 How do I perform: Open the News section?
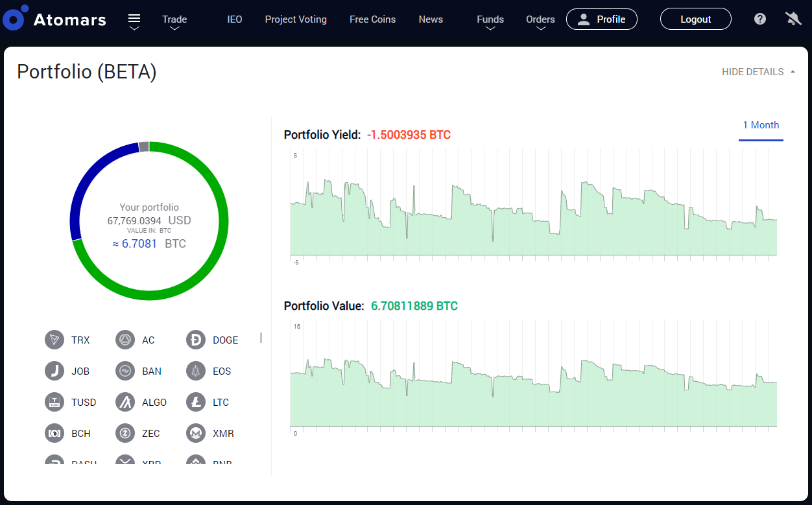coord(431,19)
